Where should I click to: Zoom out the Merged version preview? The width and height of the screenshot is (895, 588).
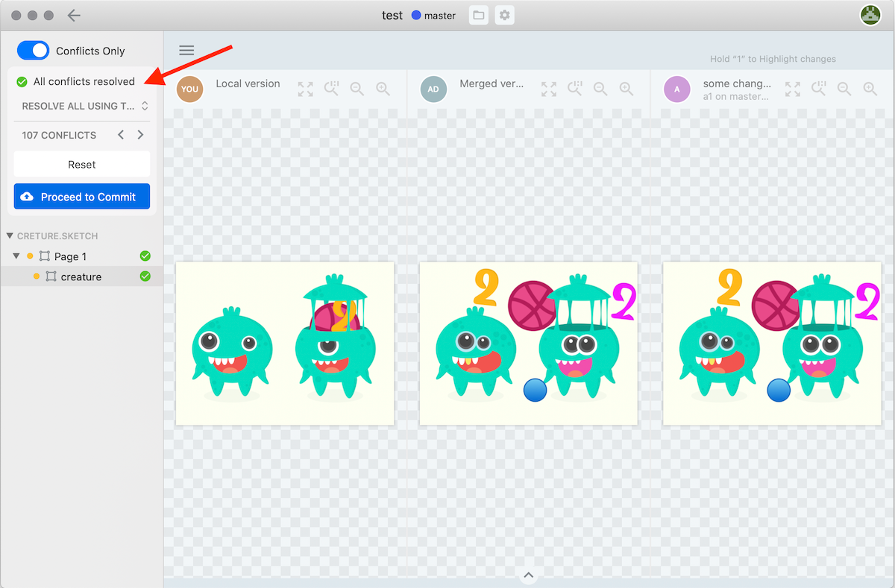(600, 89)
